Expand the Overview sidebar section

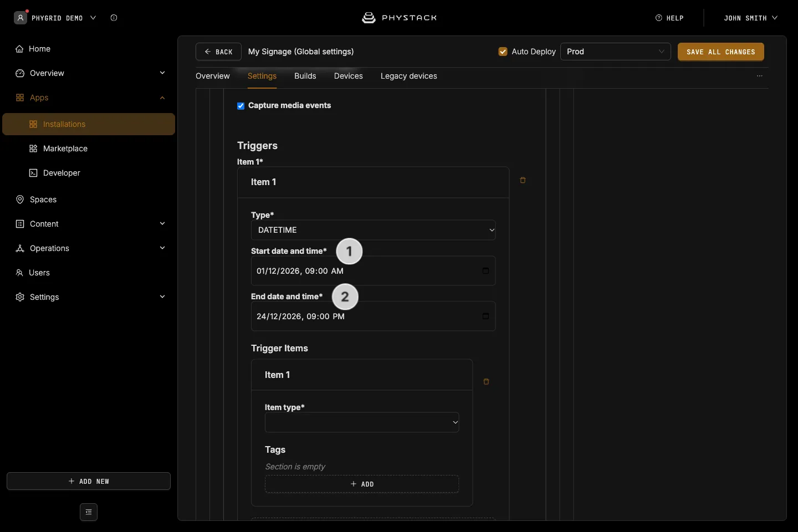coord(162,73)
